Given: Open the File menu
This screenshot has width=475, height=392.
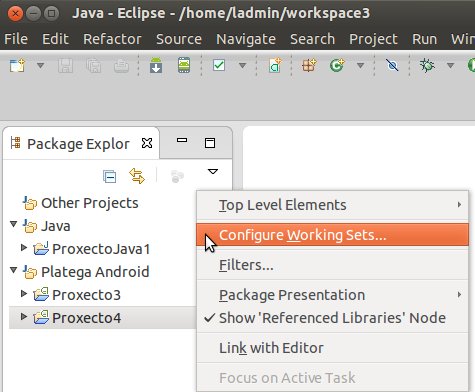Looking at the screenshot, I should coord(16,39).
